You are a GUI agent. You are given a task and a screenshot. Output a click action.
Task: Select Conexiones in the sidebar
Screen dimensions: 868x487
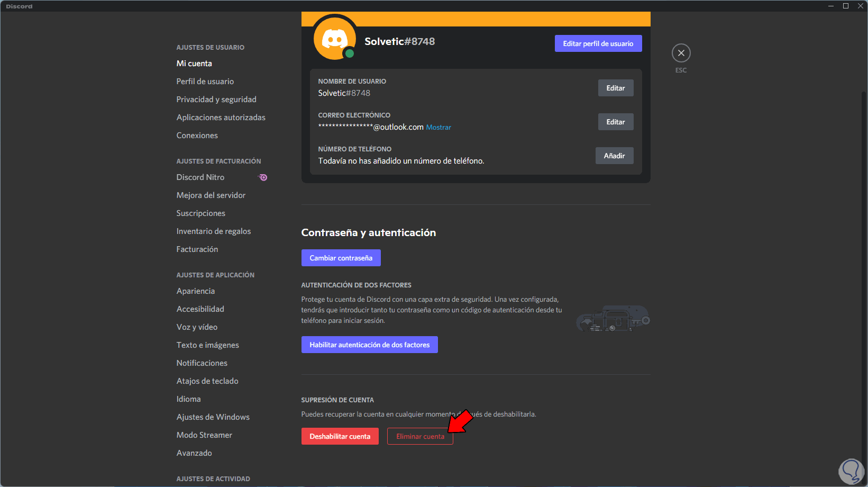[x=197, y=136]
